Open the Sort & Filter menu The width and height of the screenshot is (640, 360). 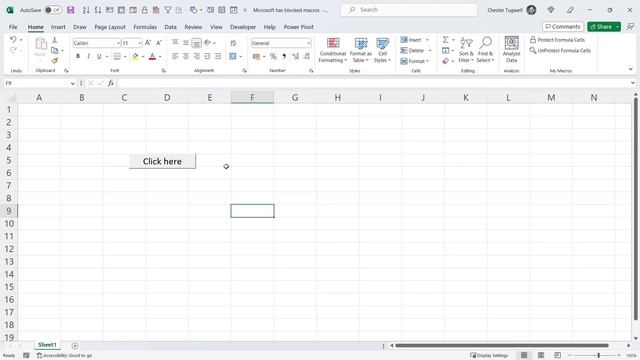point(466,50)
